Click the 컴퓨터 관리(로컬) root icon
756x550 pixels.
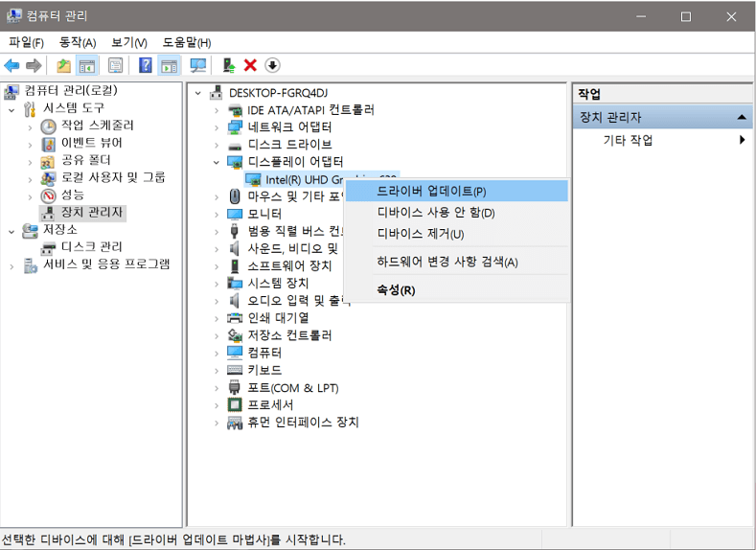[x=11, y=91]
